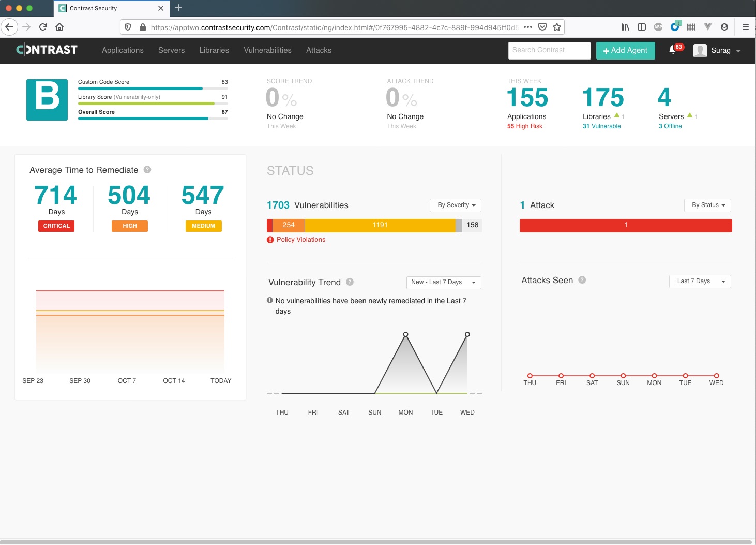Click the help icon next to Vulnerability Trend

tap(350, 282)
